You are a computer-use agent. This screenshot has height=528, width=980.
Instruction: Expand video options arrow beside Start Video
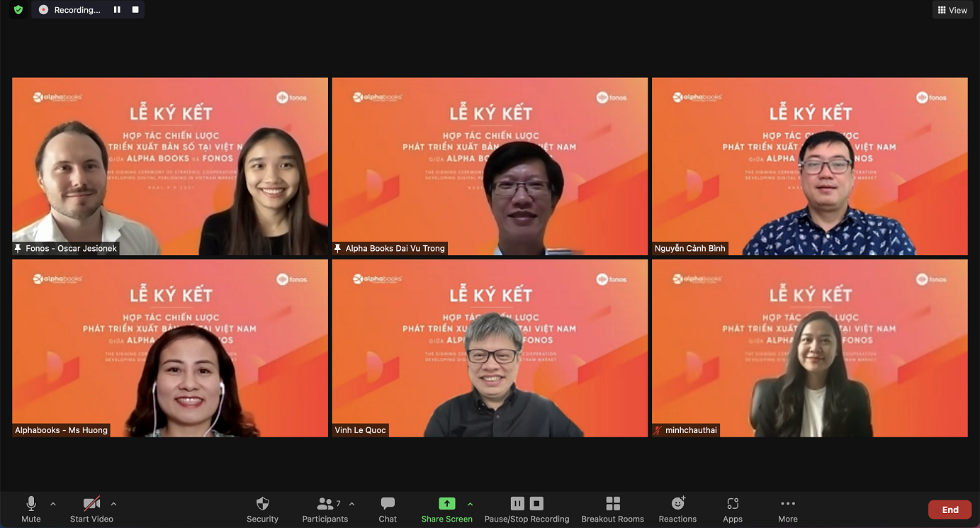(x=113, y=504)
